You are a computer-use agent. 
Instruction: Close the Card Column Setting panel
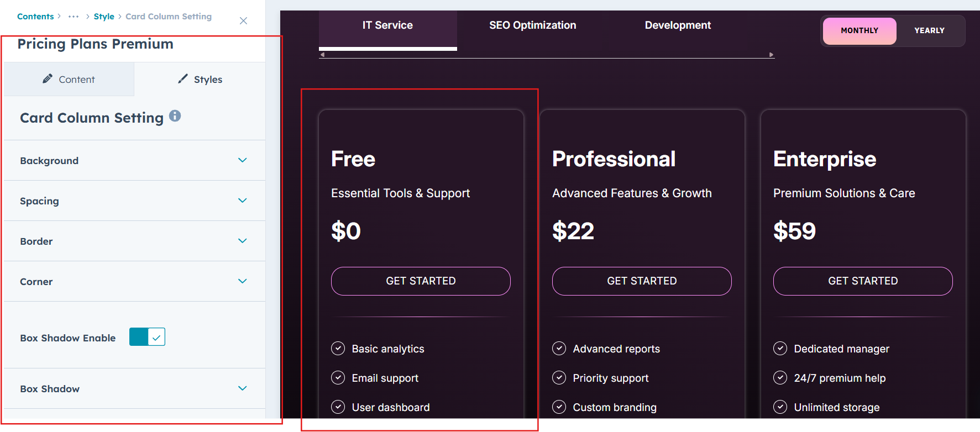243,20
